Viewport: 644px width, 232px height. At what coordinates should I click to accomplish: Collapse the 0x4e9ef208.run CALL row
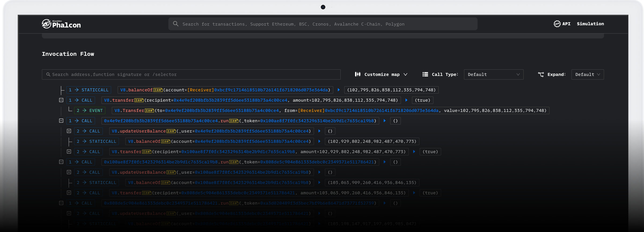61,121
